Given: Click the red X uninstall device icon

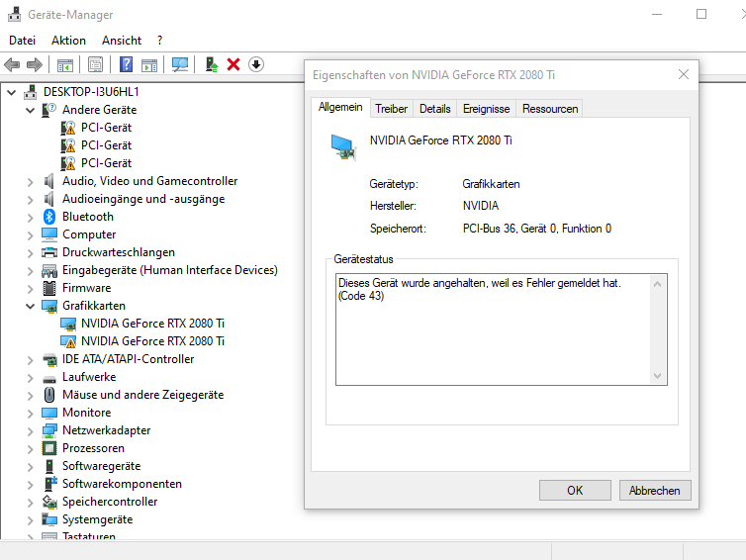Looking at the screenshot, I should tap(233, 64).
